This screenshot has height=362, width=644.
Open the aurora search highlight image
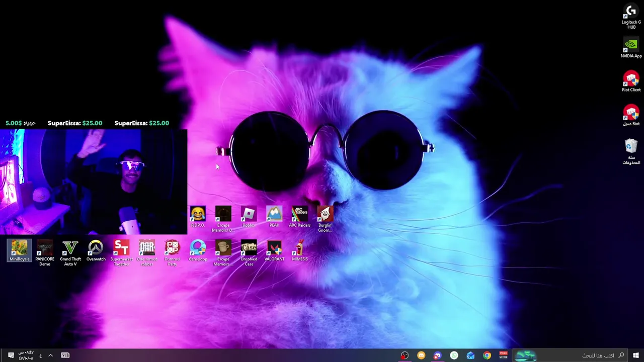[526, 355]
